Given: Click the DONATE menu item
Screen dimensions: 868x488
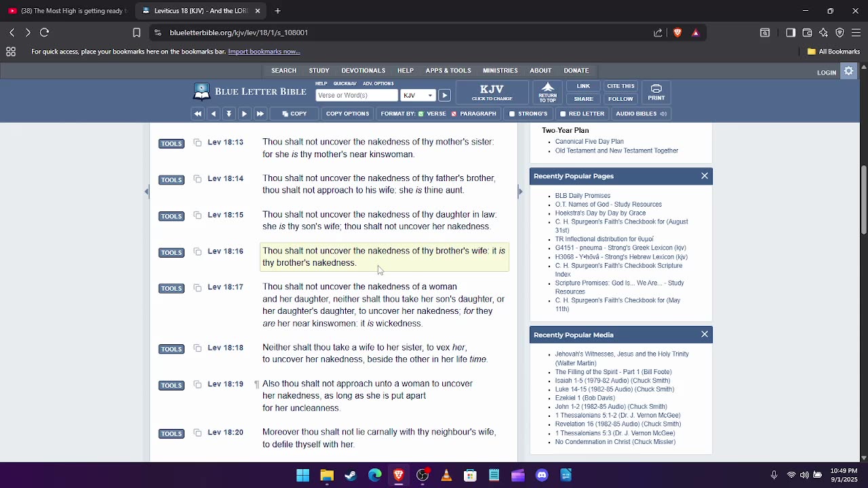Looking at the screenshot, I should (576, 70).
